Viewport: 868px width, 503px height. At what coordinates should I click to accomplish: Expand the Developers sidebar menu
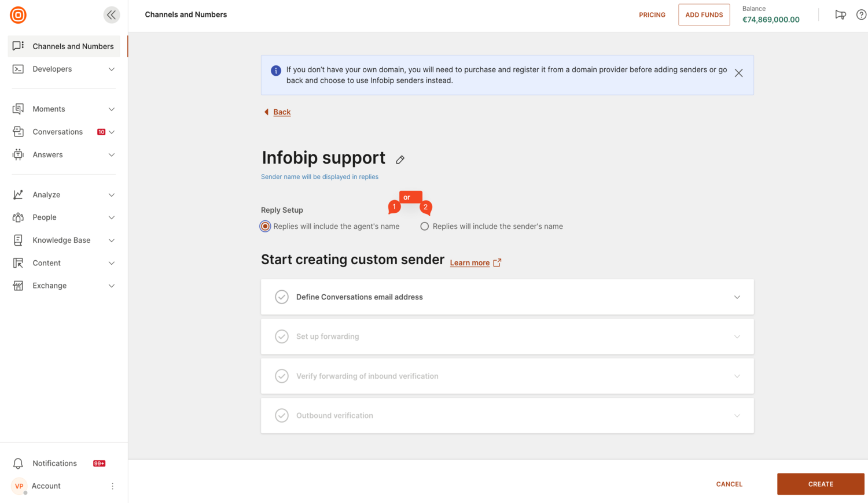pos(111,69)
